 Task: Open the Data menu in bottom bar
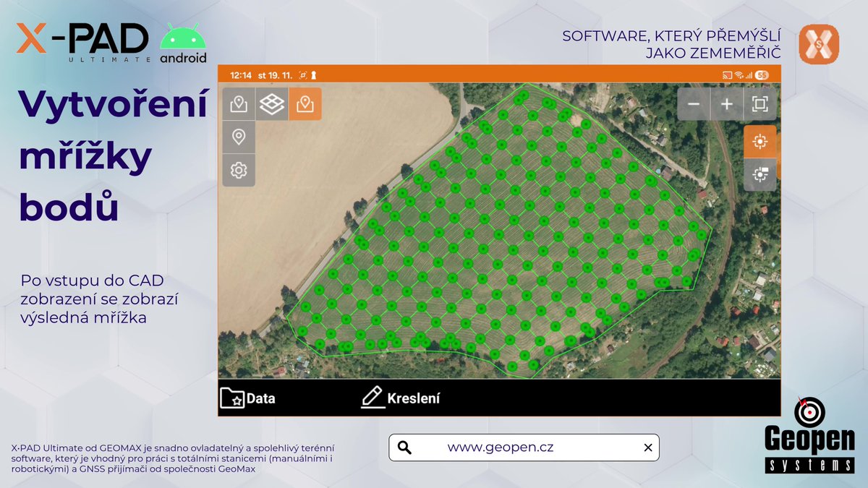click(x=248, y=398)
